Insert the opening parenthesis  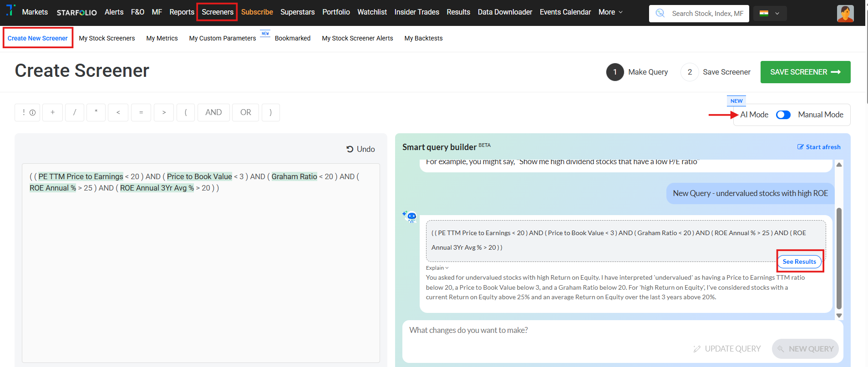186,112
